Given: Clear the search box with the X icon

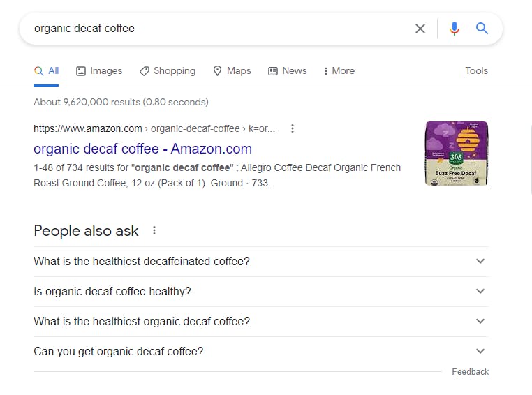Looking at the screenshot, I should (x=420, y=29).
